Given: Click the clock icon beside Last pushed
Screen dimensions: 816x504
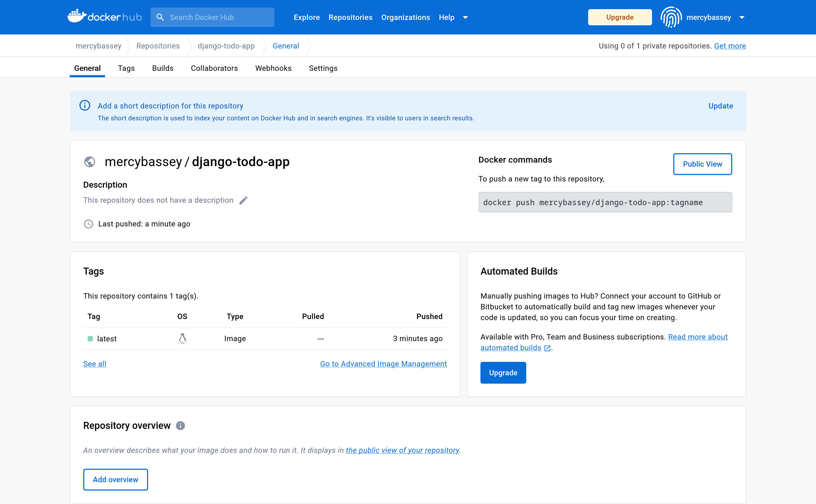Looking at the screenshot, I should [x=88, y=224].
